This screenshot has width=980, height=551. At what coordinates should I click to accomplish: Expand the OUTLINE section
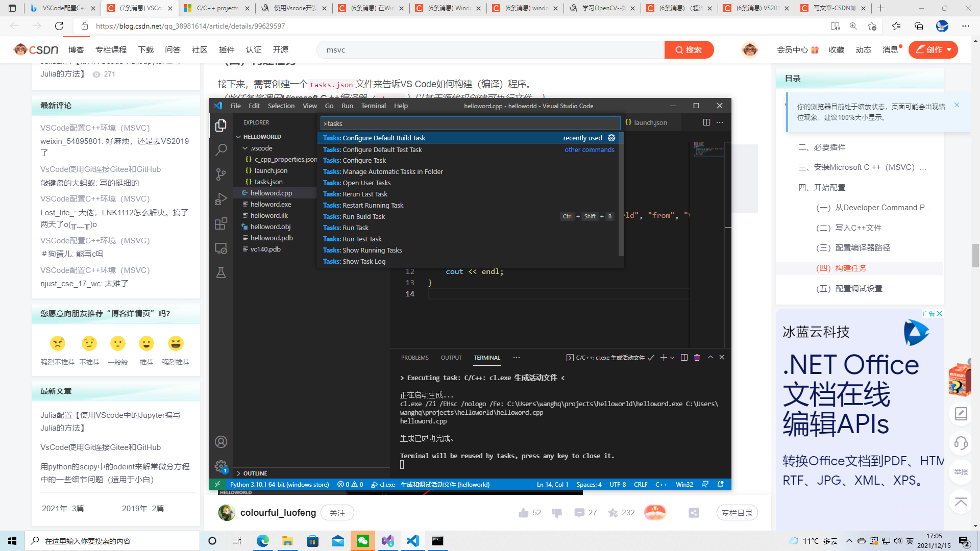coord(238,473)
